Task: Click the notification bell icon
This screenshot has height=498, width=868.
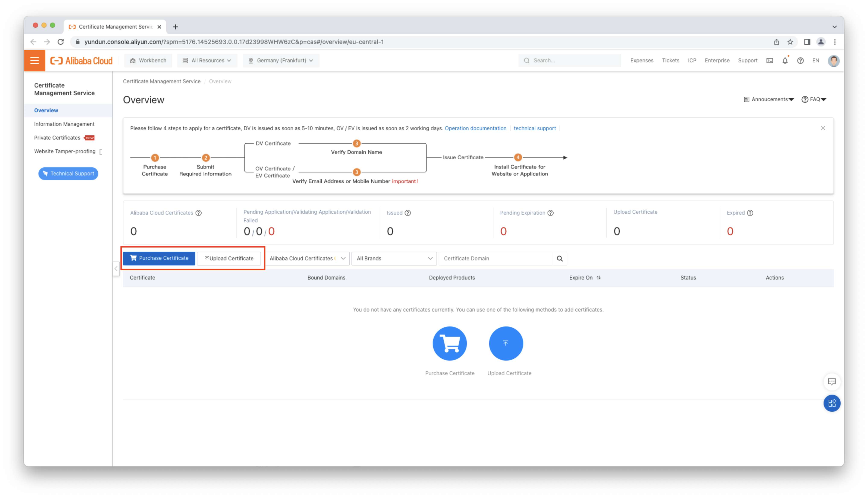Action: (x=785, y=61)
